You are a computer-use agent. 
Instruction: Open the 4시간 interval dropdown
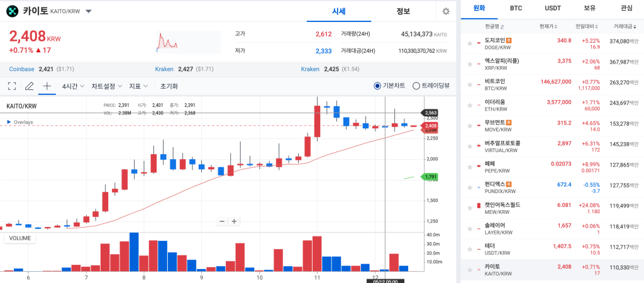73,86
